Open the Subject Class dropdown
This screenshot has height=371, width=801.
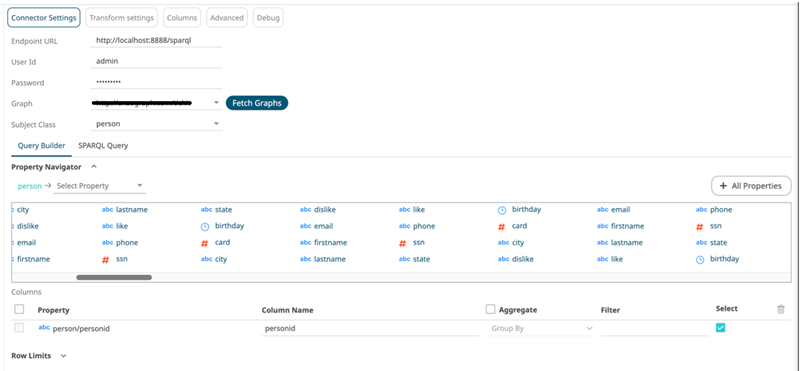pos(156,124)
